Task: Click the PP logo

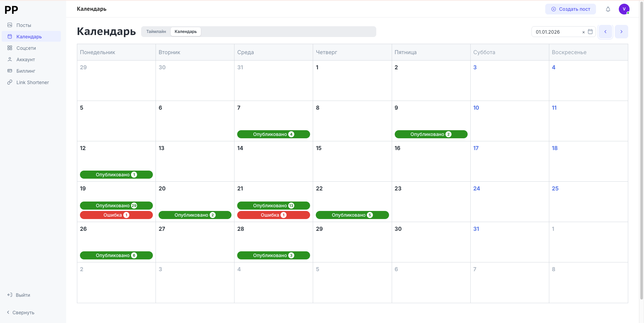Action: (11, 10)
